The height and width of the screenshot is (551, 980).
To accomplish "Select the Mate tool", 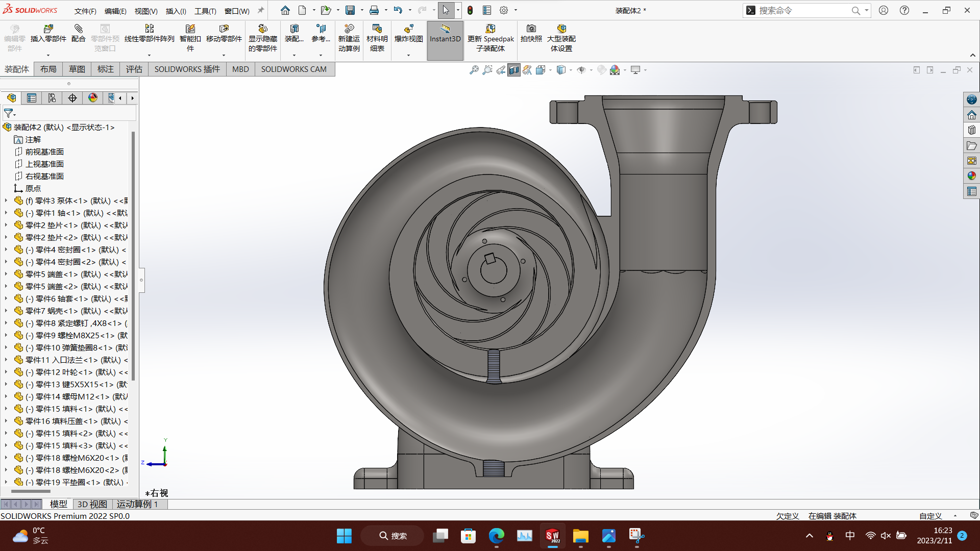I will [78, 34].
